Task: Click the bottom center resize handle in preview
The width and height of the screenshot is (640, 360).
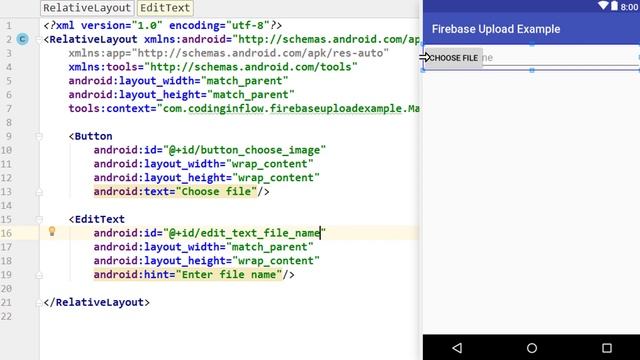Action: (531, 70)
